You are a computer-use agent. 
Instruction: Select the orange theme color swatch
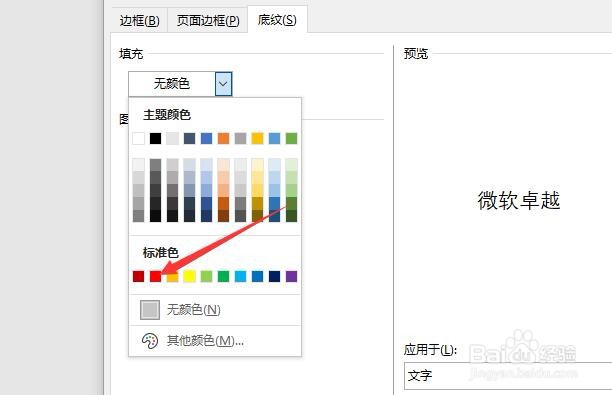pos(223,138)
